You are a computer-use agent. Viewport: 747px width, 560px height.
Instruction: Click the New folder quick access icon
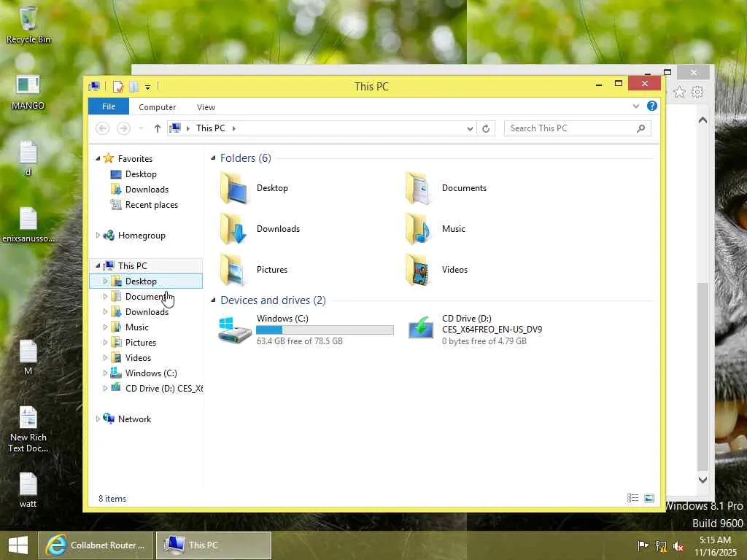pos(134,87)
